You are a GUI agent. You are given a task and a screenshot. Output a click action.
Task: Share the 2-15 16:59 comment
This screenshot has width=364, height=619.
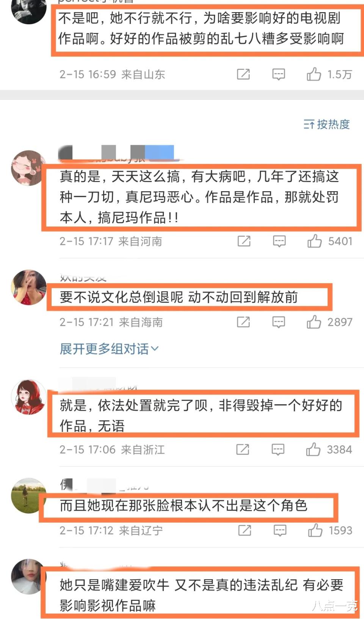243,74
